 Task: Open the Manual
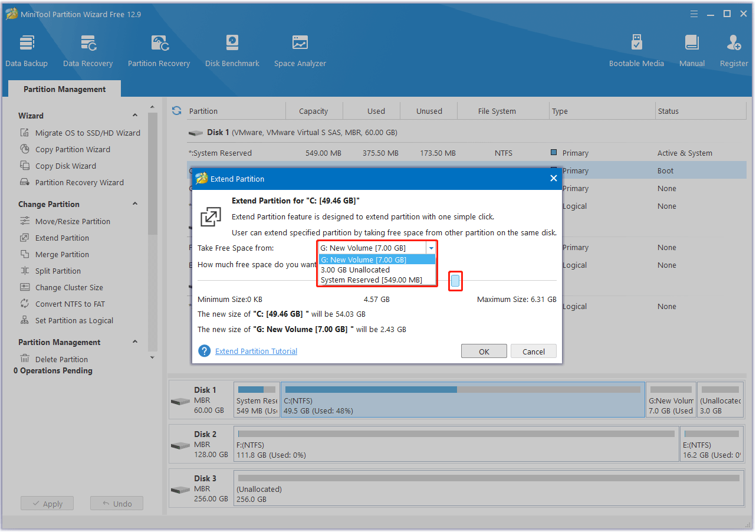click(x=692, y=50)
